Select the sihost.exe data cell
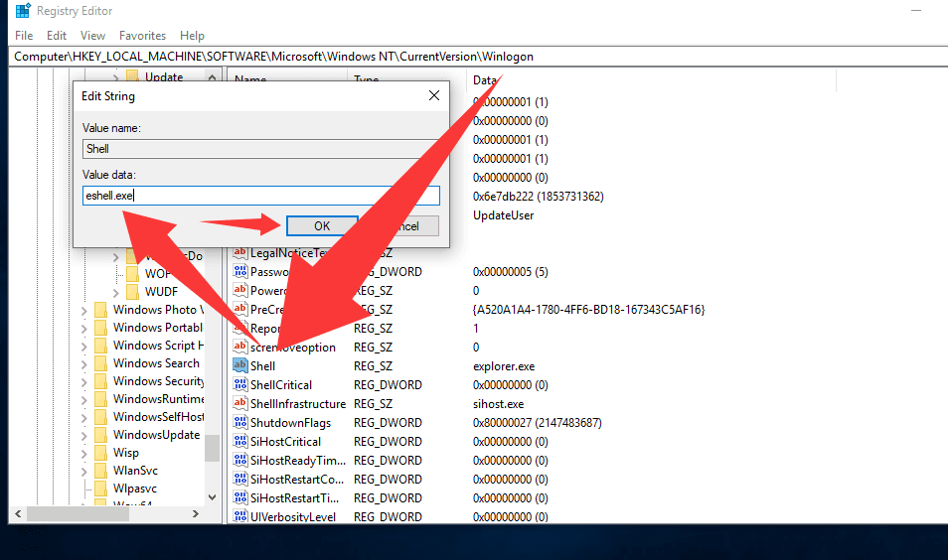Image resolution: width=948 pixels, height=560 pixels. click(498, 403)
